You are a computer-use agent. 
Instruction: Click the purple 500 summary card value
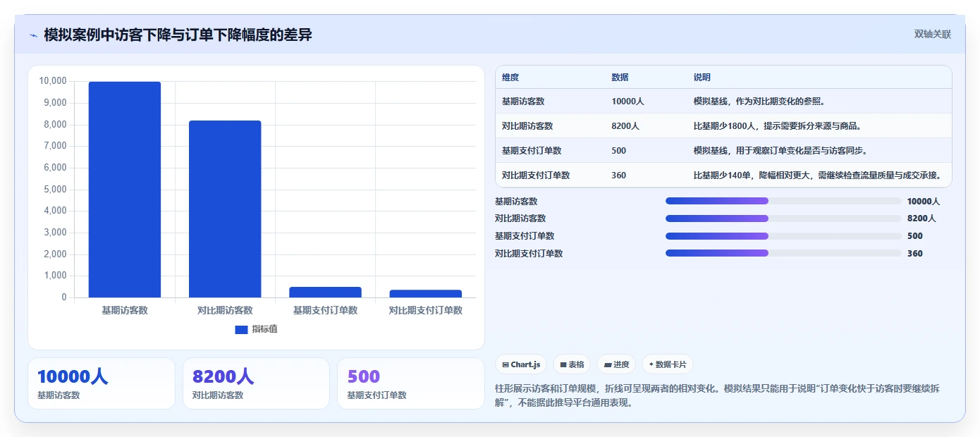363,377
